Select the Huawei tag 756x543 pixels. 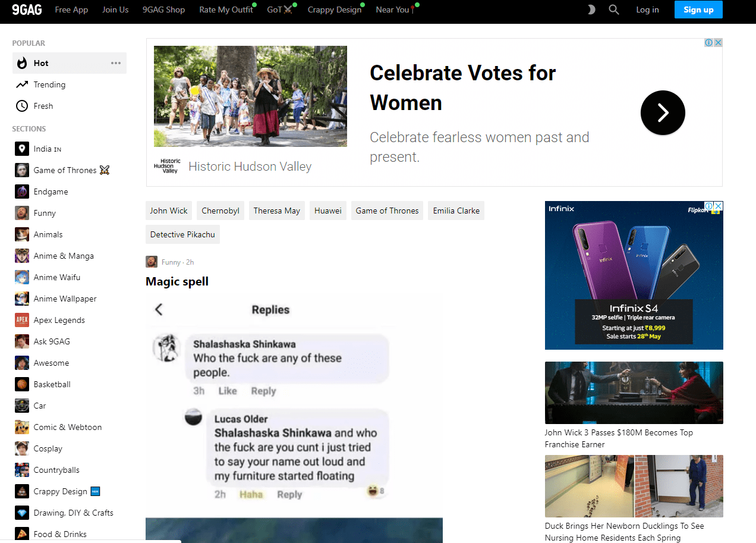click(x=328, y=211)
